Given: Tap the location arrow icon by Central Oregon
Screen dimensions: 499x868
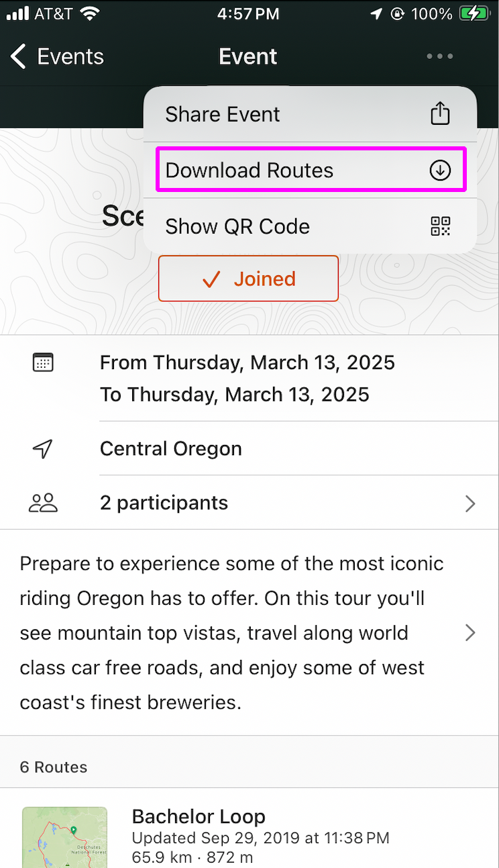Looking at the screenshot, I should [43, 448].
